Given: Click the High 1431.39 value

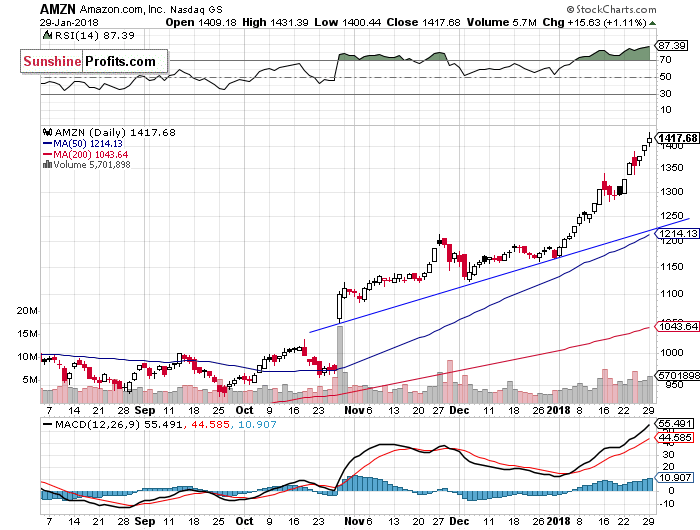Looking at the screenshot, I should 275,22.
